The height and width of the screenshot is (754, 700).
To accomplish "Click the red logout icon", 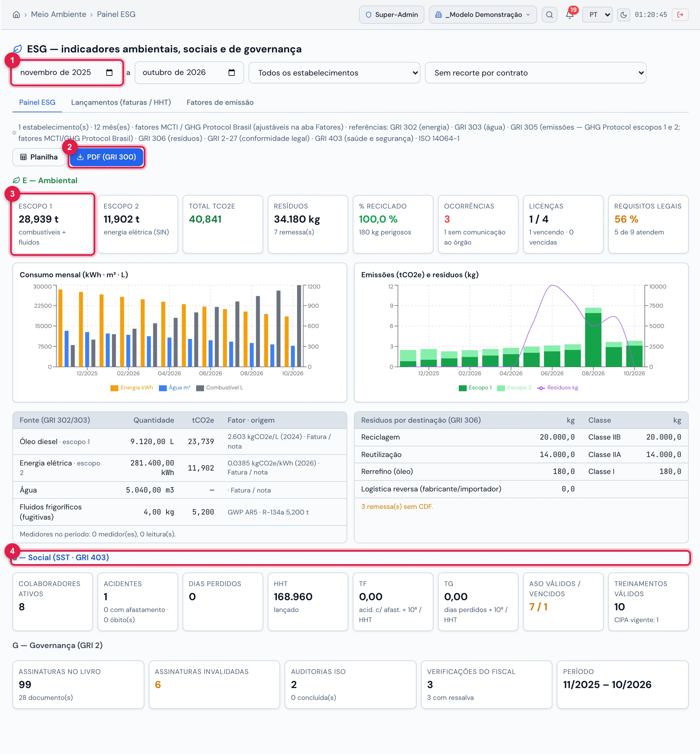I will [680, 15].
